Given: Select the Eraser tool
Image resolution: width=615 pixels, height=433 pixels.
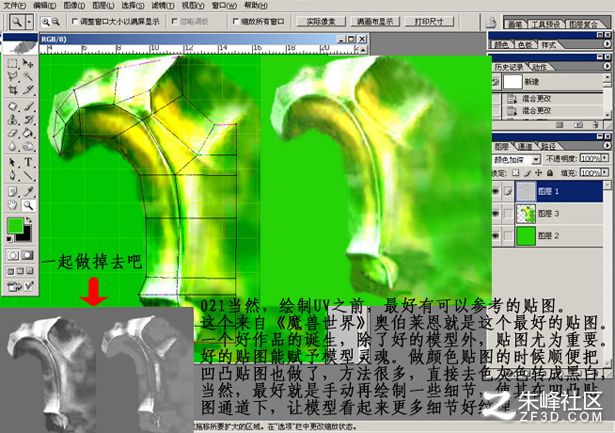Looking at the screenshot, I should point(13,133).
